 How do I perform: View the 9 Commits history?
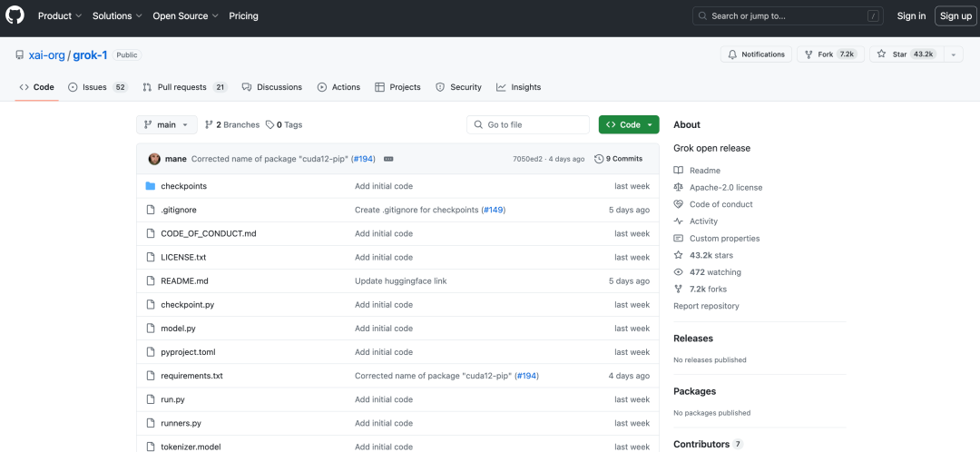pos(618,159)
